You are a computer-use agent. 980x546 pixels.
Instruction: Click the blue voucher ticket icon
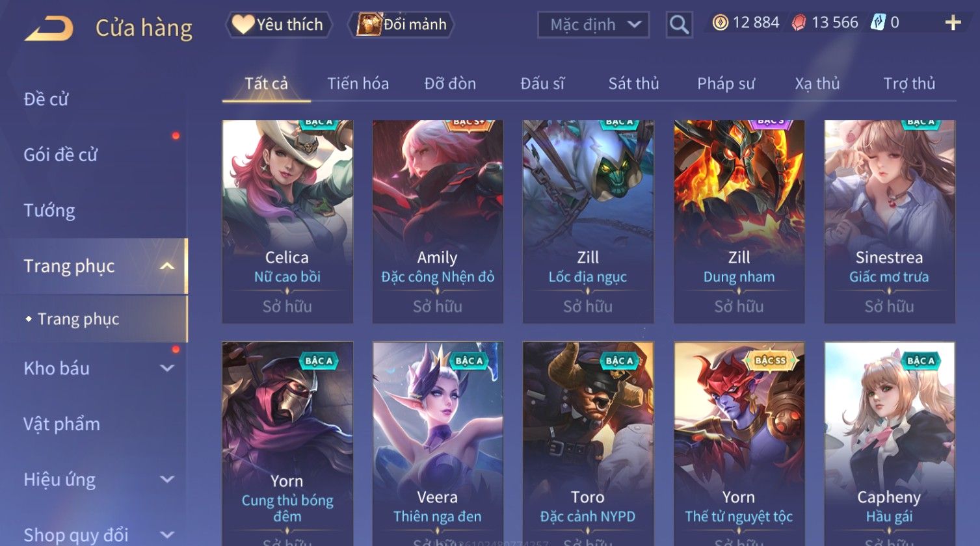click(x=878, y=23)
